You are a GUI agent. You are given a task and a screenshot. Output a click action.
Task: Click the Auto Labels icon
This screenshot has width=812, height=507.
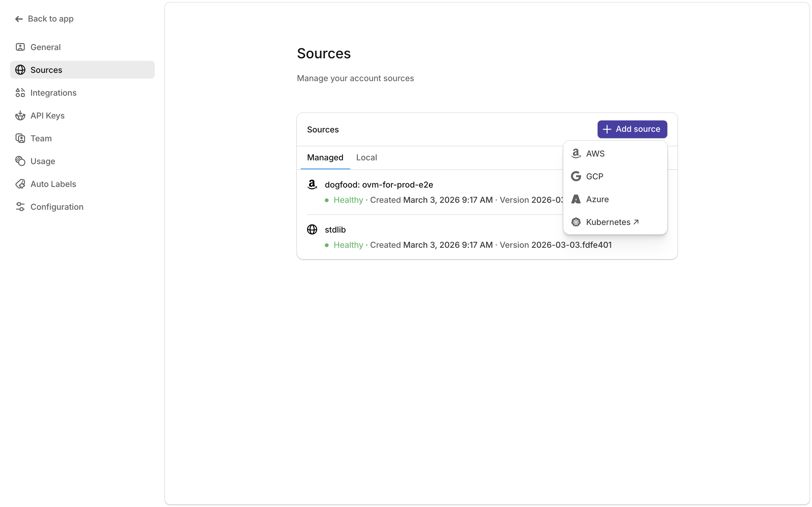click(20, 184)
